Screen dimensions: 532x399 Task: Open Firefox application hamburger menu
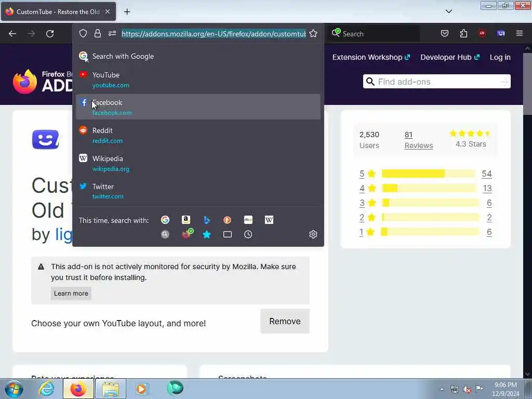point(519,33)
